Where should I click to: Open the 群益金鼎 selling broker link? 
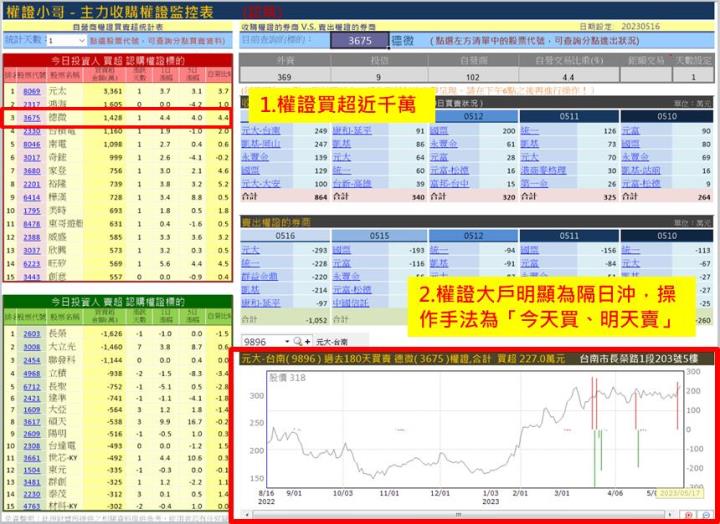coord(259,276)
